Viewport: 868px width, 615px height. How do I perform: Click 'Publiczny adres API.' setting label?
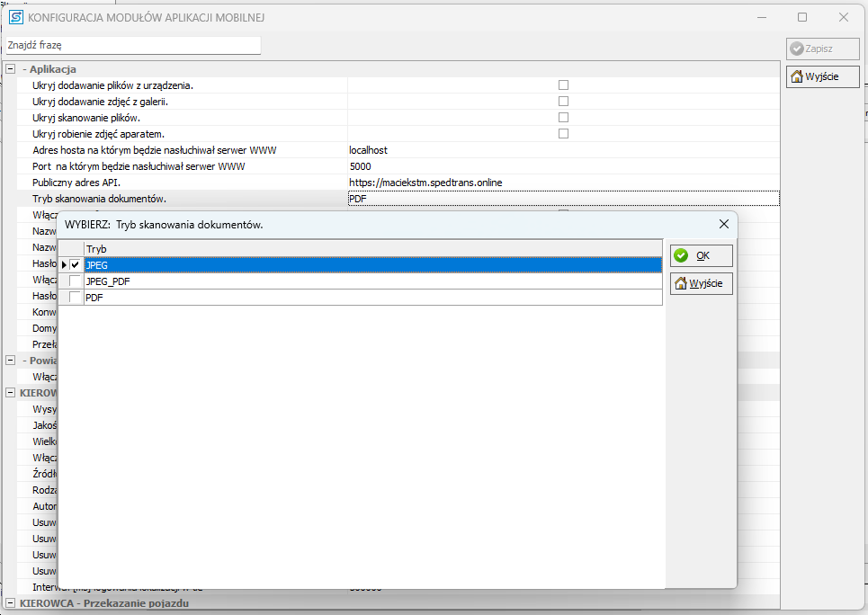coord(76,183)
